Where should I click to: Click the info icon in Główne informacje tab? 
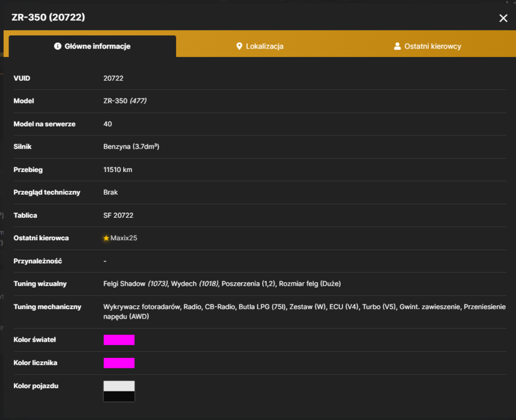click(58, 46)
